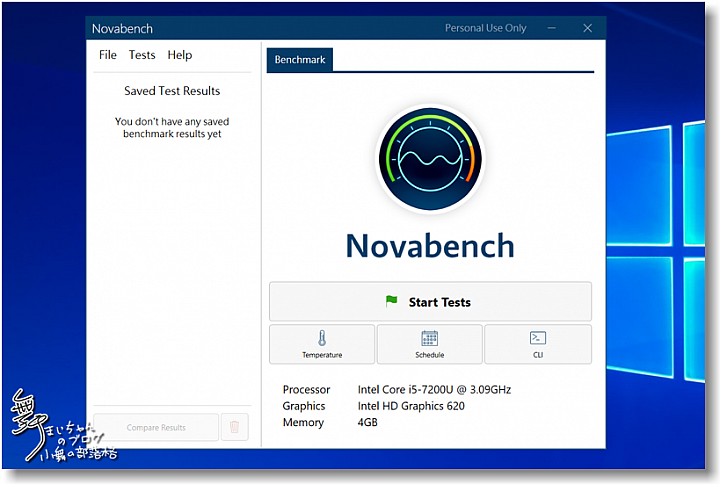The image size is (720, 484).
Task: Click the Graphics label
Action: (304, 406)
